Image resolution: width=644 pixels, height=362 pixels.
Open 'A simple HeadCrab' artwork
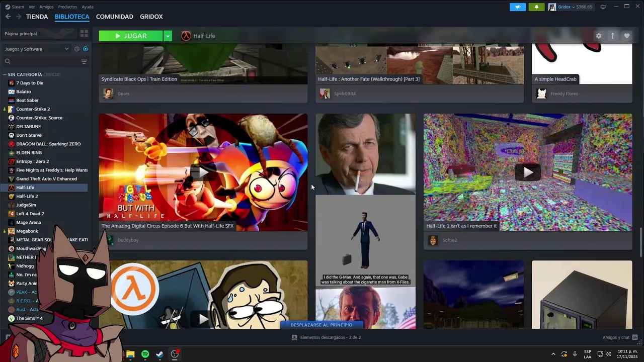[x=582, y=64]
